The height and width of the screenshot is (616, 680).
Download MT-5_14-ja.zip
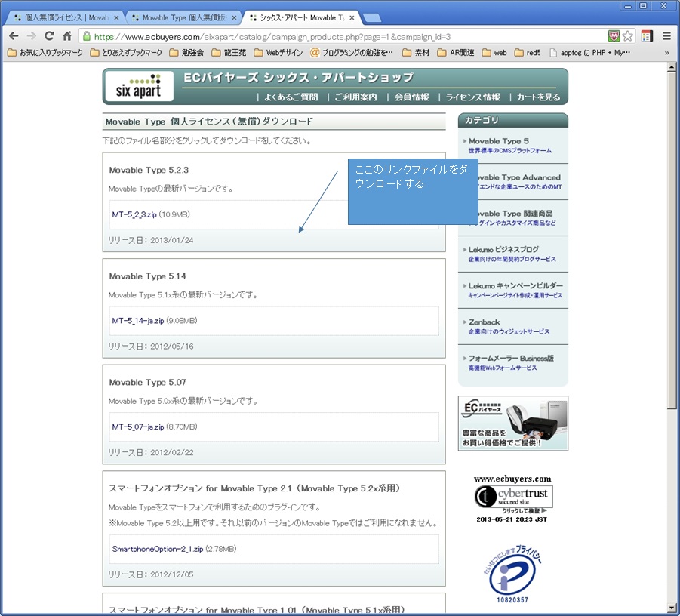(138, 321)
